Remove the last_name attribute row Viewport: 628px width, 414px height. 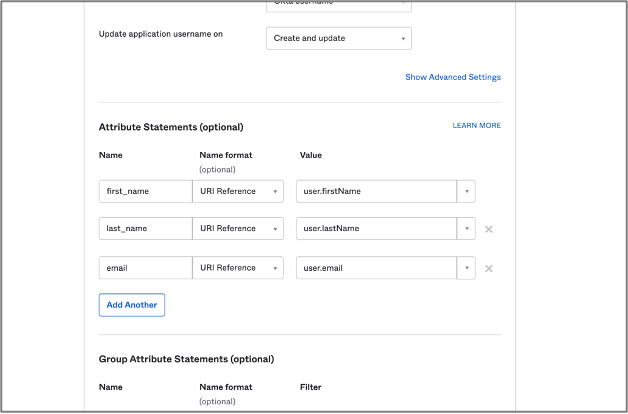489,229
